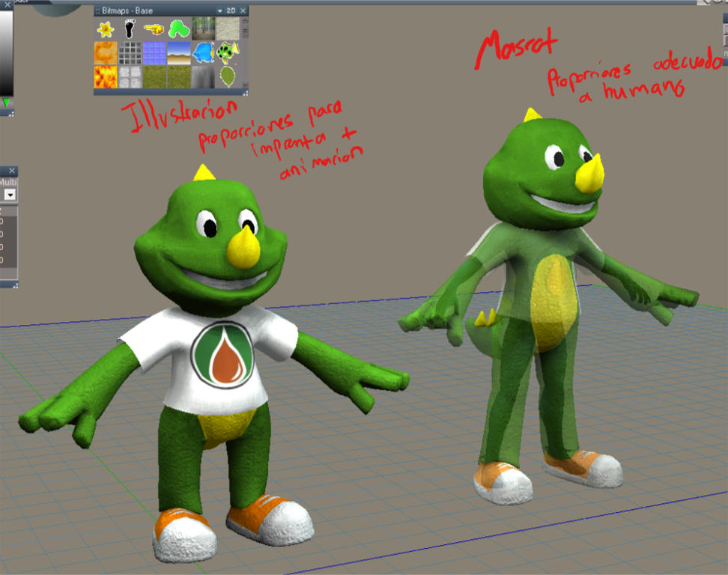Select the green spotted fish bitmap
This screenshot has height=575, width=728.
pyautogui.click(x=228, y=53)
